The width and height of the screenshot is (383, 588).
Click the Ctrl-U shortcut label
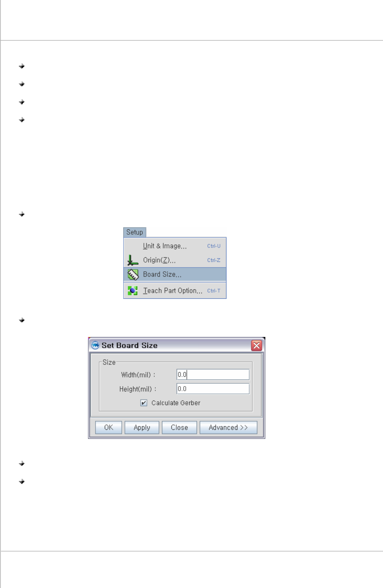pyautogui.click(x=214, y=246)
